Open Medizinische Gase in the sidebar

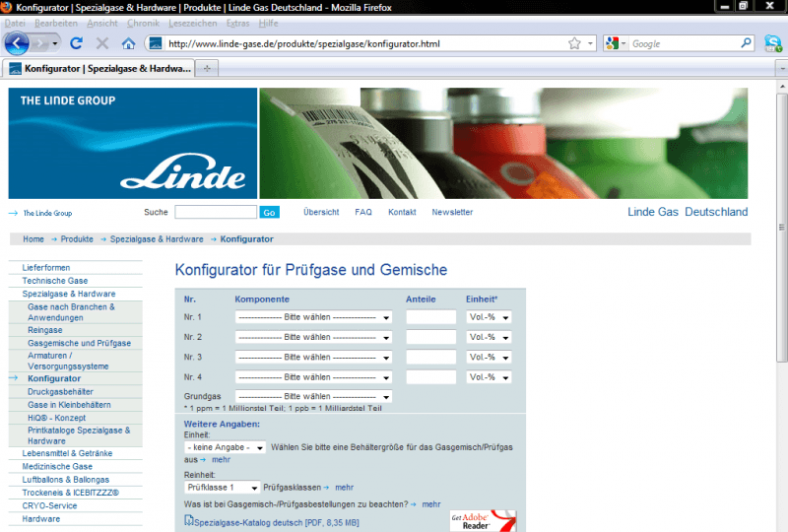tap(57, 467)
